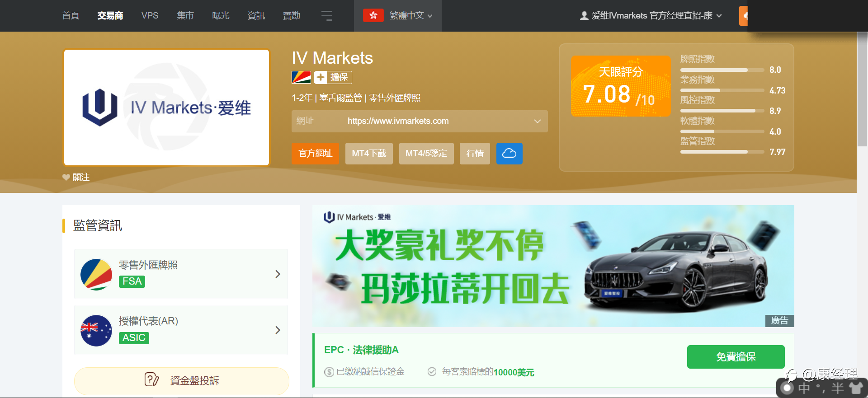Click the 業務指數 progress bar
Screen dimensions: 868x398
coord(722,90)
